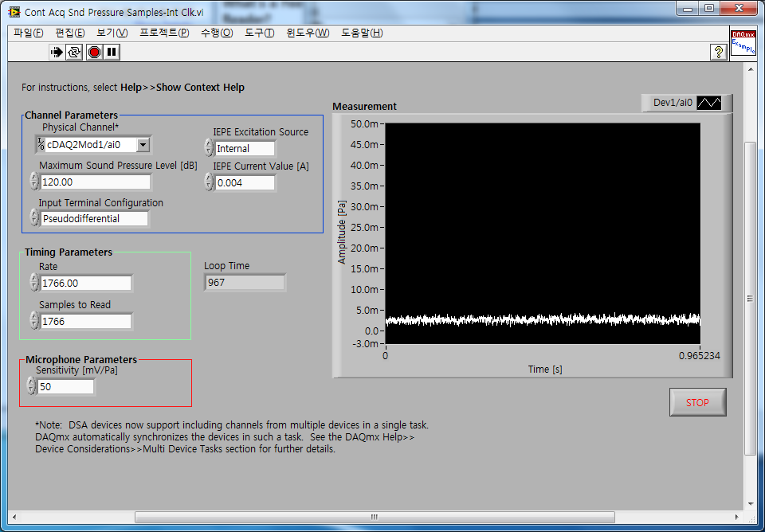Click the red STOP button

[x=698, y=402]
